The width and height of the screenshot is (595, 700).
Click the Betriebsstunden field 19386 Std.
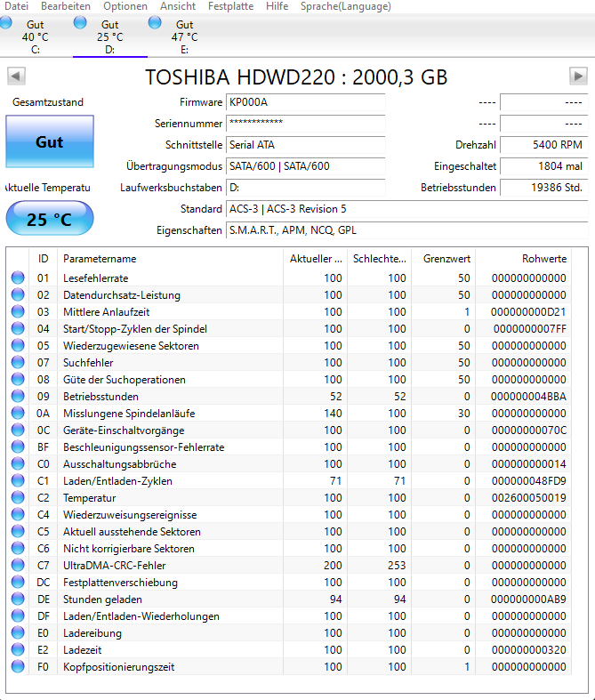pos(543,188)
